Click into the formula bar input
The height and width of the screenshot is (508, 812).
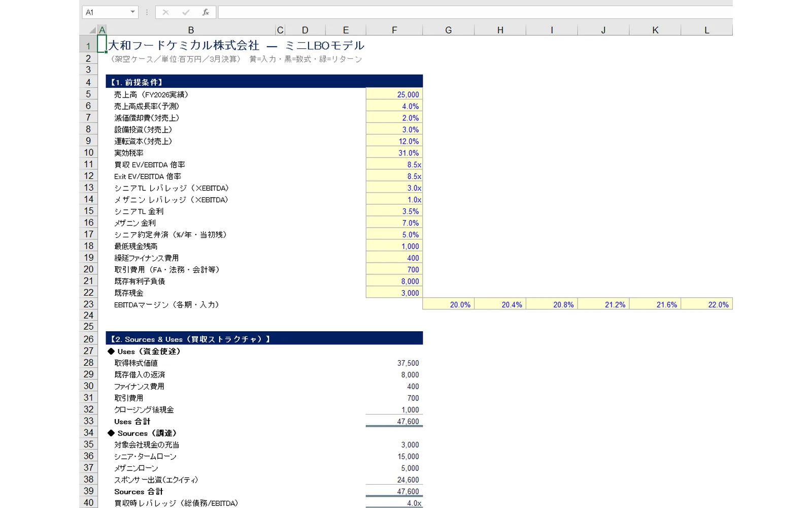tap(475, 12)
